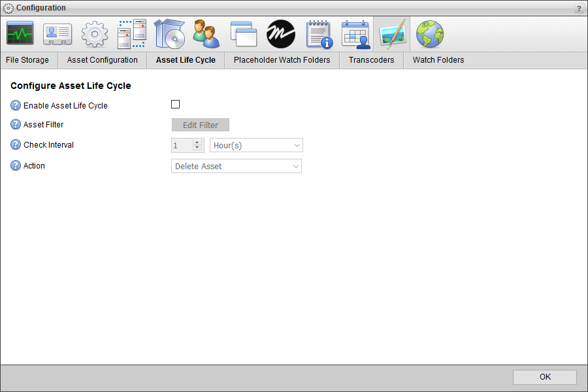The width and height of the screenshot is (588, 392).
Task: Open the settings gear toolbar icon
Action: (94, 33)
